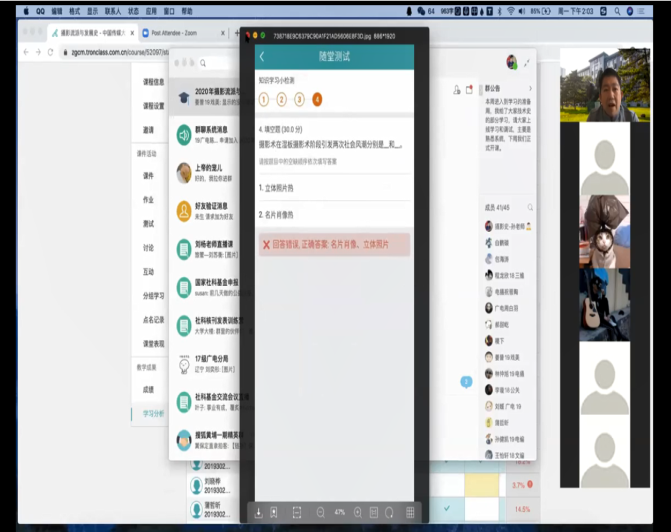Expand the 群公告 announcement chevron
The image size is (671, 532).
[x=528, y=88]
